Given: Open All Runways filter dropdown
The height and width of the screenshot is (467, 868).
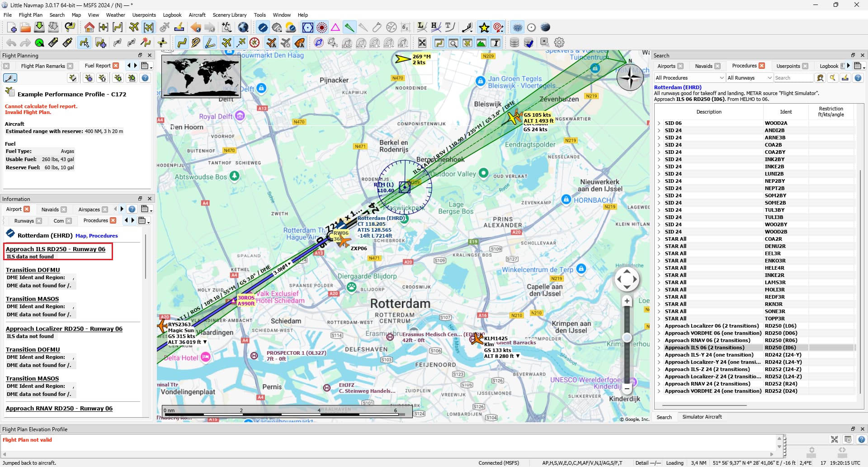Looking at the screenshot, I should pos(749,78).
